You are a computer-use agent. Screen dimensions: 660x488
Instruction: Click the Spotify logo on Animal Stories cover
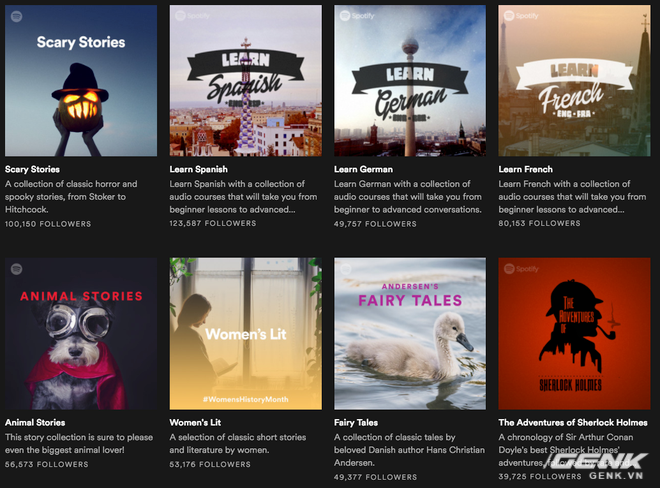point(16,269)
